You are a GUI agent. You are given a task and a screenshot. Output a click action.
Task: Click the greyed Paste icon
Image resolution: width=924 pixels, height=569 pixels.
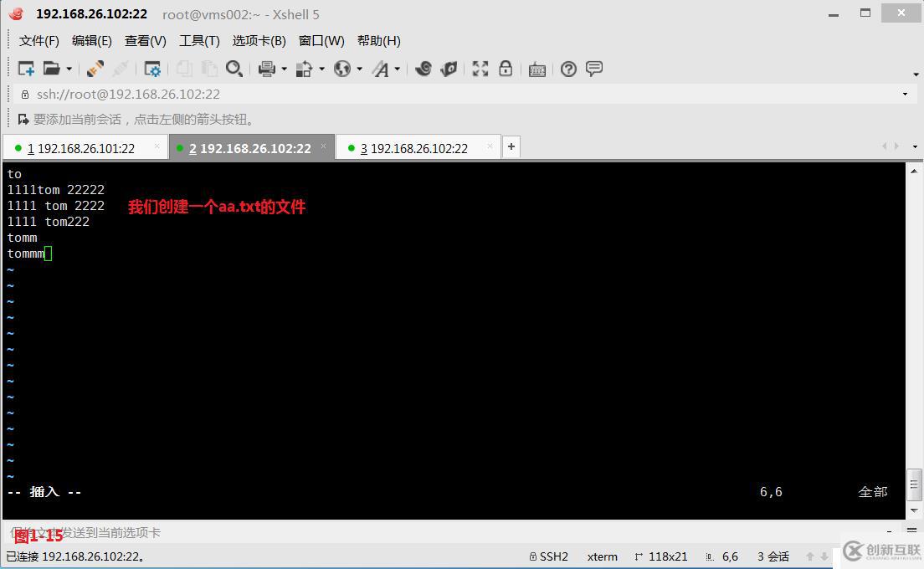209,69
